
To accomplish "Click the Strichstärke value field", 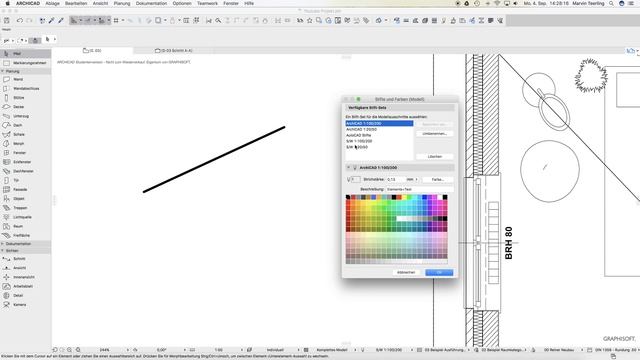I will point(395,179).
